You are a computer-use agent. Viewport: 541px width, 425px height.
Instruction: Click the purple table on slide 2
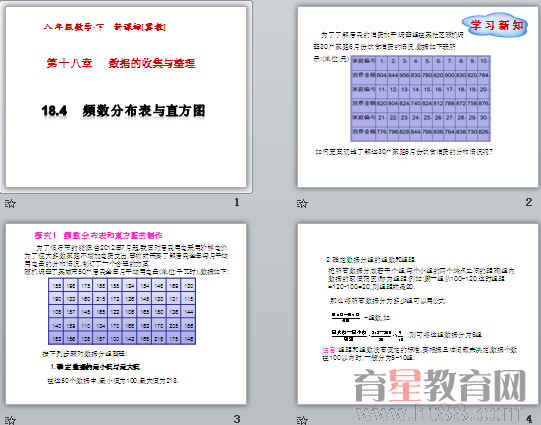421,98
